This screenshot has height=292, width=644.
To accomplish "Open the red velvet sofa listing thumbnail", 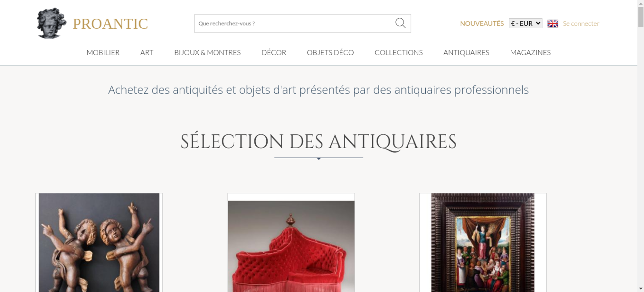I will click(x=291, y=242).
